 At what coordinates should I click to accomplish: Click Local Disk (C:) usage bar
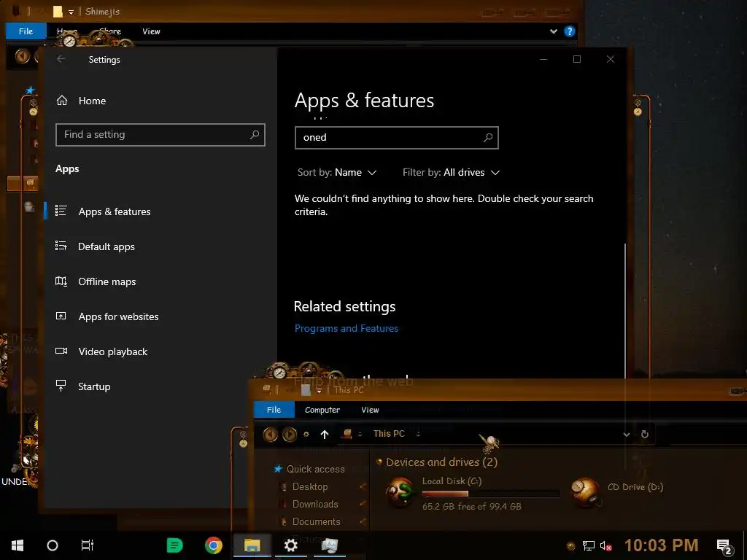(x=491, y=494)
